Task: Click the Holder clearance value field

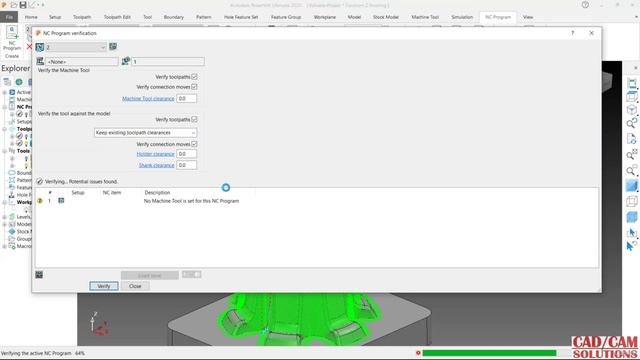Action: [x=187, y=154]
